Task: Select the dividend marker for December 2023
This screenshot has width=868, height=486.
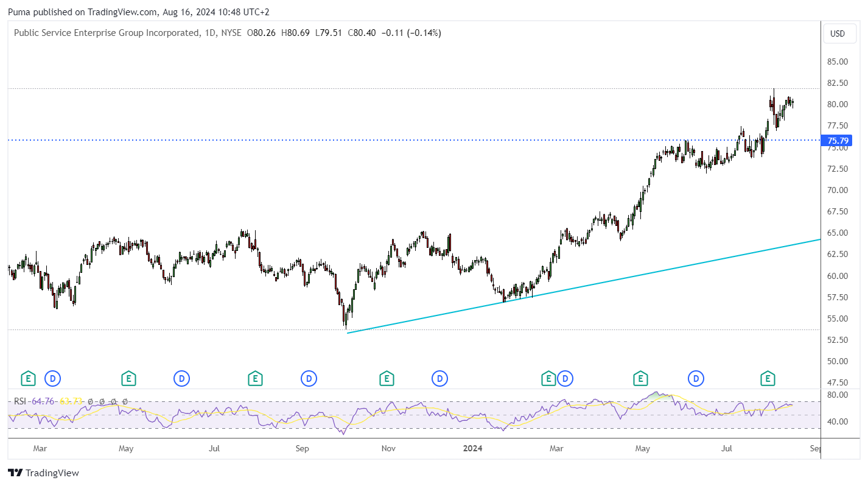Action: [x=439, y=379]
